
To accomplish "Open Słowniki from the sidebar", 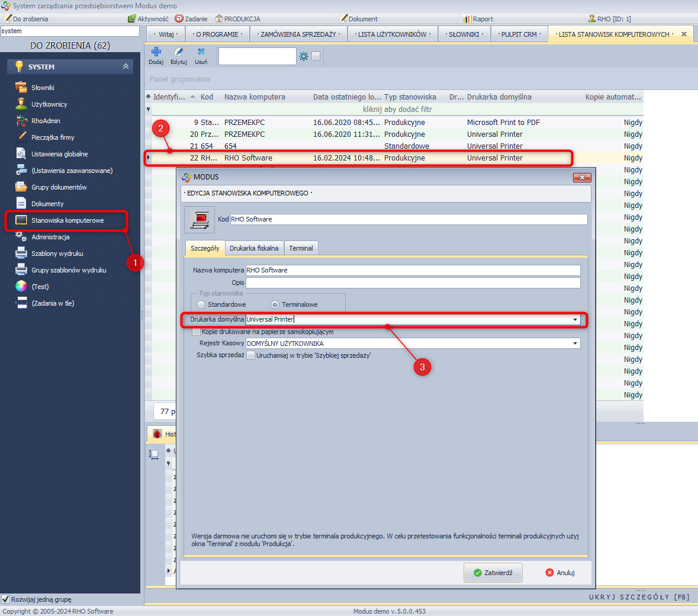I will [43, 88].
